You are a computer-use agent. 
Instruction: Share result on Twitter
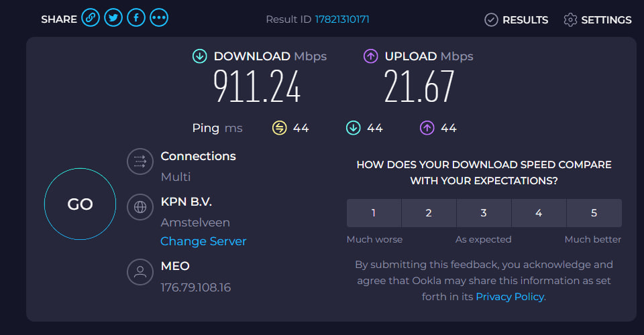pos(113,17)
